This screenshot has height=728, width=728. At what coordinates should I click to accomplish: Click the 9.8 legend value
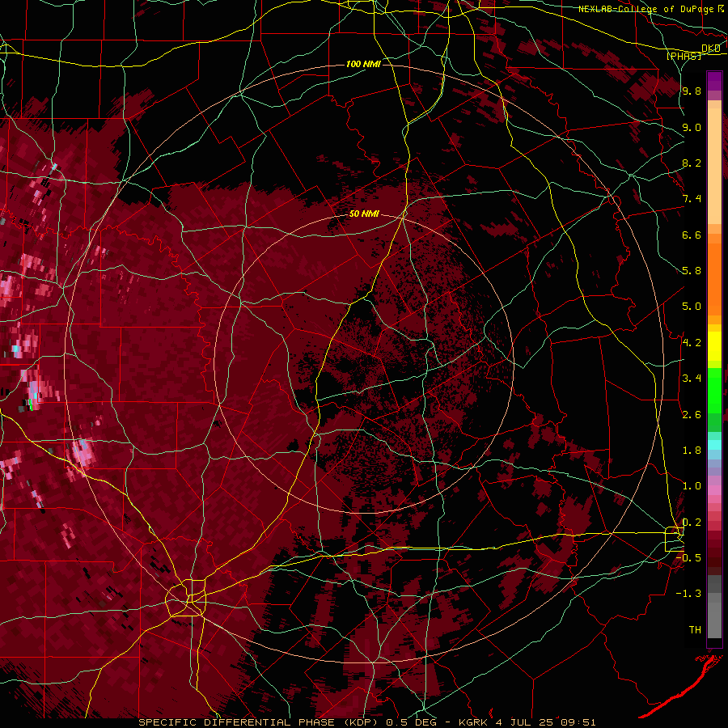click(692, 91)
